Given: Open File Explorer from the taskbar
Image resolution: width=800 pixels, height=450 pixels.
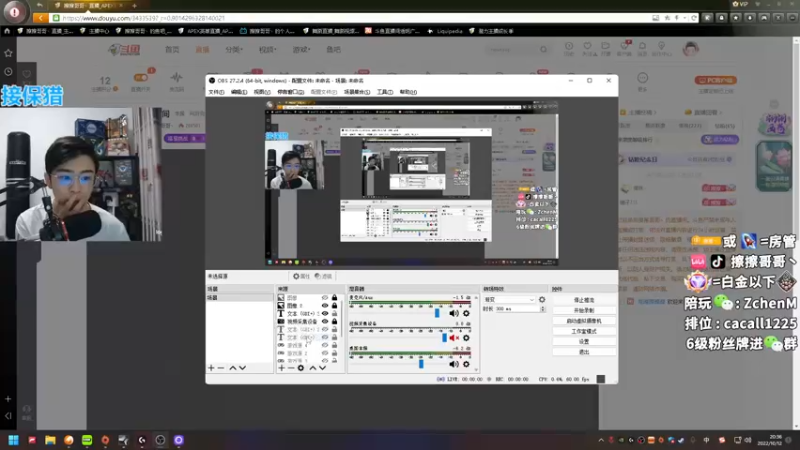Looking at the screenshot, I should coord(50,440).
